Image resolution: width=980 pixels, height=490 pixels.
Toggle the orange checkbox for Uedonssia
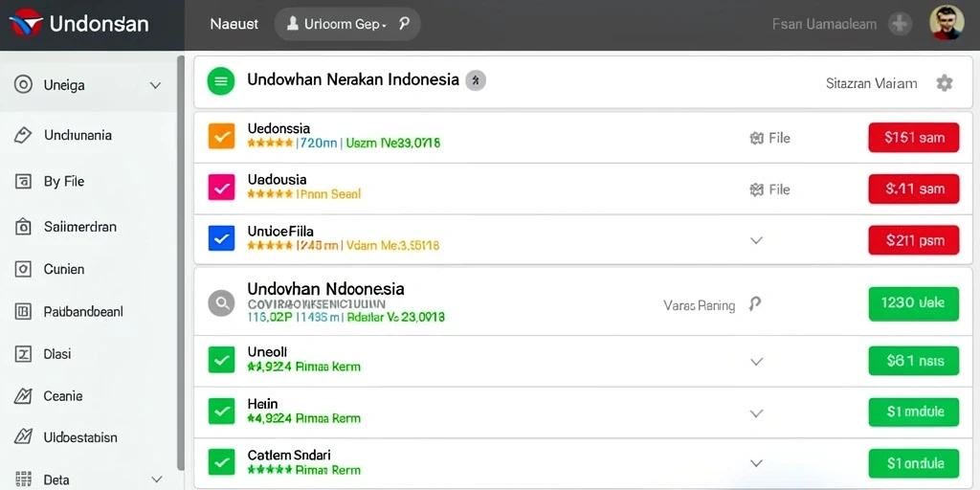click(221, 136)
